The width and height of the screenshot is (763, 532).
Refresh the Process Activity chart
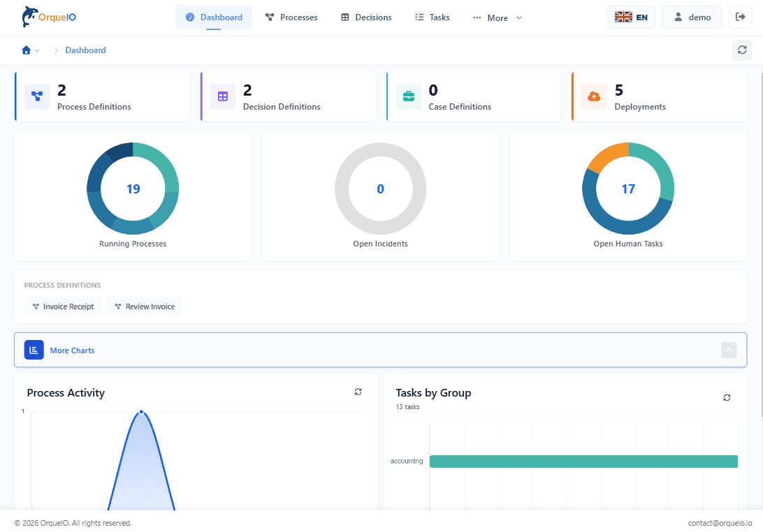(358, 392)
